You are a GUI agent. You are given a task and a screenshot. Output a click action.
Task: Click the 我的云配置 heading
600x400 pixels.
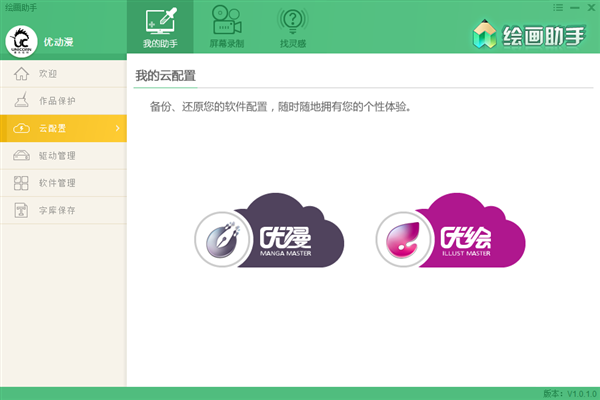point(165,76)
